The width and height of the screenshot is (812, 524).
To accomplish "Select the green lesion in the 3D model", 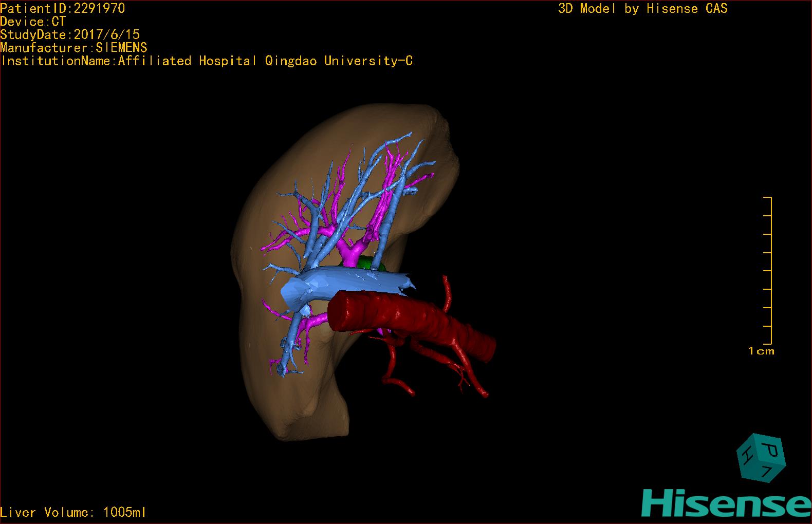I will coord(372,264).
